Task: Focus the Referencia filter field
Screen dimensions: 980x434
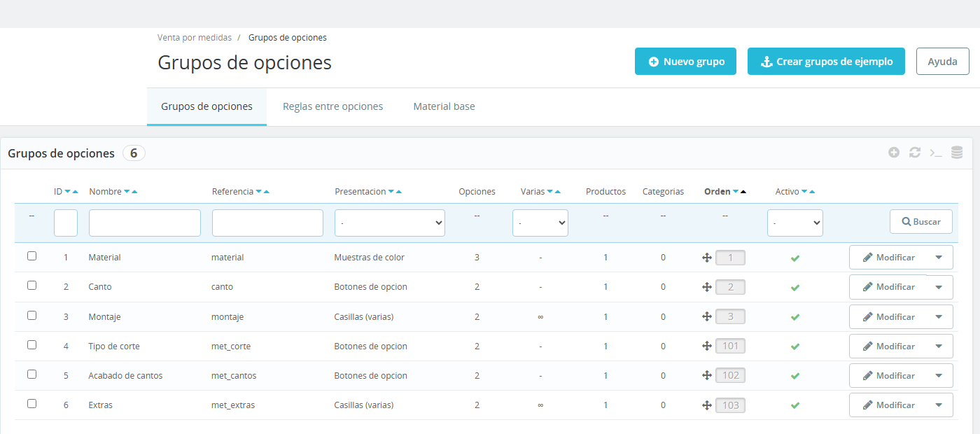Action: pyautogui.click(x=267, y=223)
